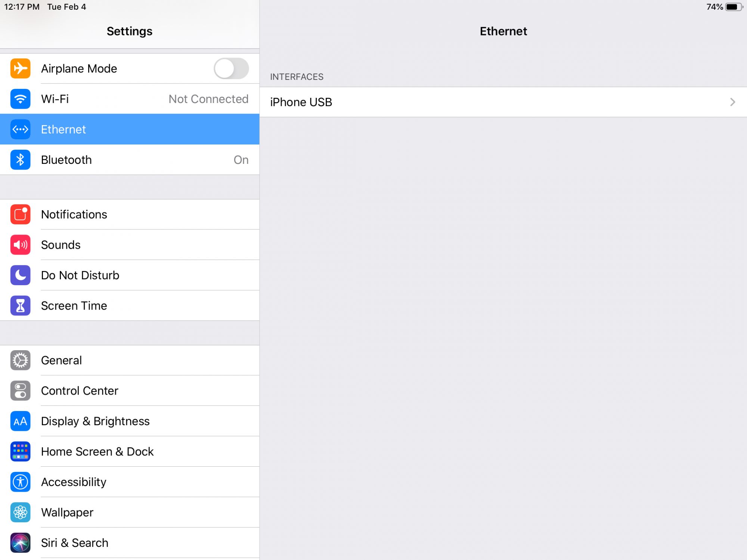This screenshot has width=747, height=560.
Task: Select Ethernet in the settings sidebar
Action: pyautogui.click(x=130, y=129)
